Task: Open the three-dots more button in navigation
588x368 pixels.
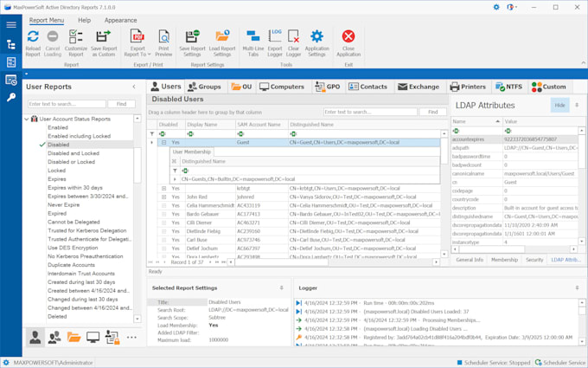Action: [131, 337]
